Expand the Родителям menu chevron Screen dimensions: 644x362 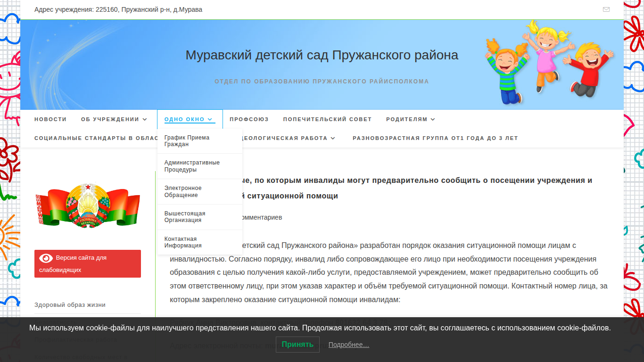(433, 120)
